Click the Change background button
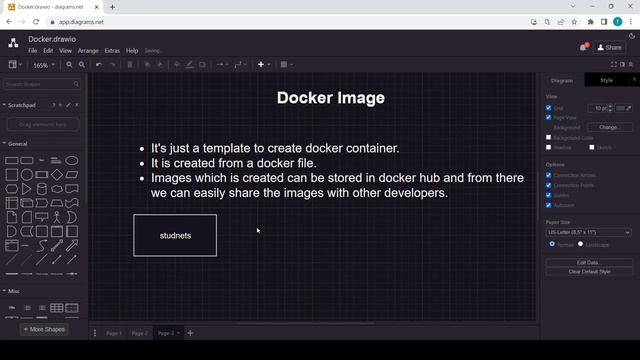The width and height of the screenshot is (640, 360). (x=609, y=127)
